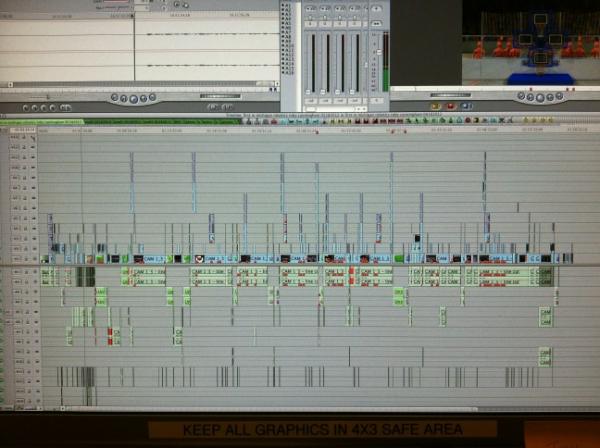The width and height of the screenshot is (600, 448).
Task: Click the Canvas video image of the basketball court
Action: 531,42
